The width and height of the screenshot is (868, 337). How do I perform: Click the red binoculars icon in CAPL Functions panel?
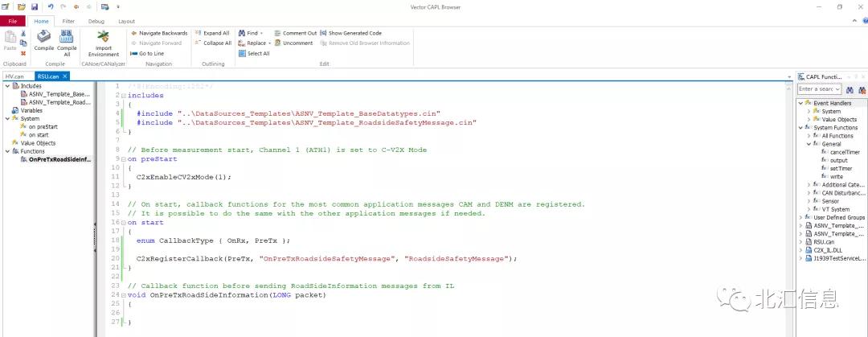(x=862, y=89)
